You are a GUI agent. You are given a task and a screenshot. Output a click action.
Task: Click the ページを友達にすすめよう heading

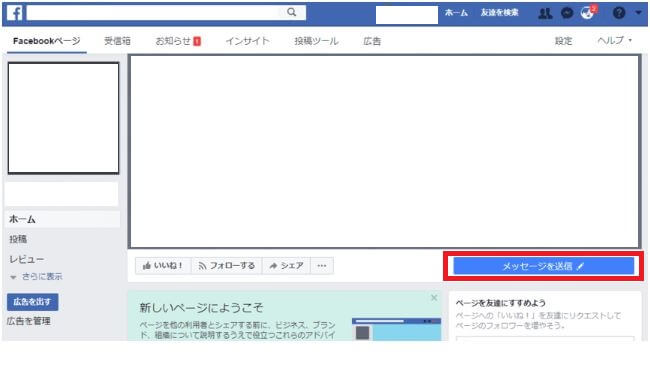(x=501, y=303)
